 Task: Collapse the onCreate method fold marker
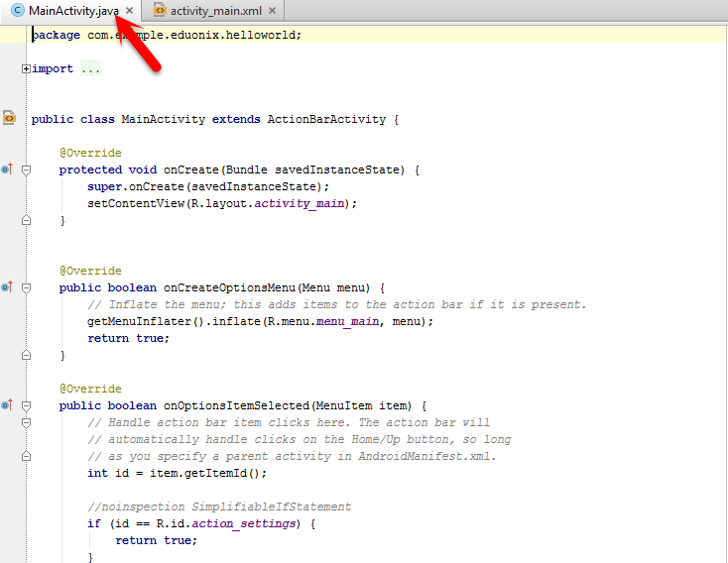tap(27, 170)
